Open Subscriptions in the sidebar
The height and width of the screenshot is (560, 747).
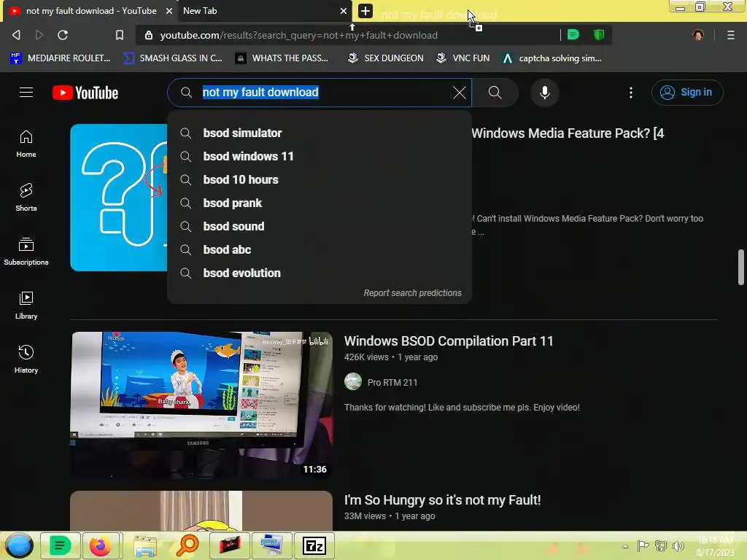pyautogui.click(x=26, y=252)
